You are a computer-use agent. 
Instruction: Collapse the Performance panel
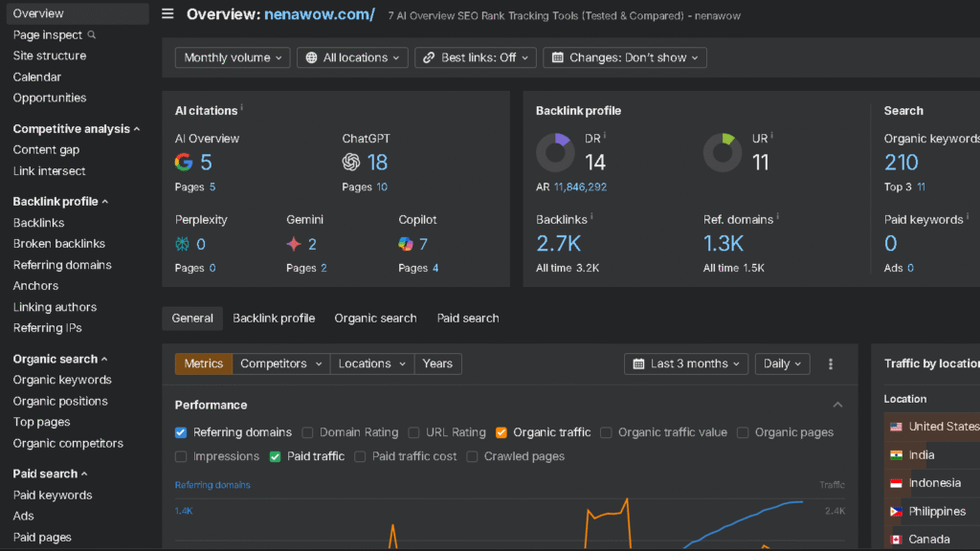(836, 405)
